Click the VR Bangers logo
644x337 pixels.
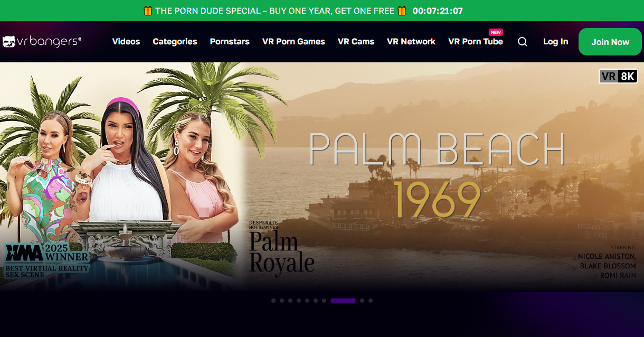tap(42, 41)
